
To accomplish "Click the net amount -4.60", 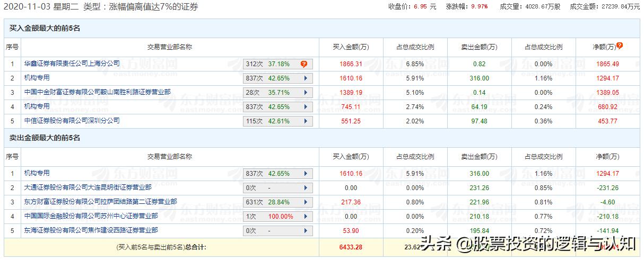I will (607, 202).
